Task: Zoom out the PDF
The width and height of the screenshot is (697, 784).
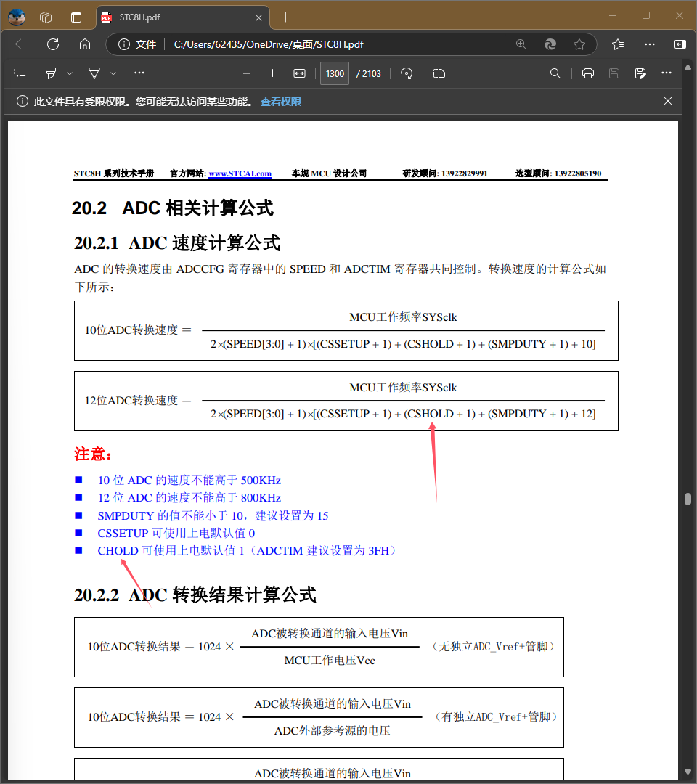Action: coord(247,73)
